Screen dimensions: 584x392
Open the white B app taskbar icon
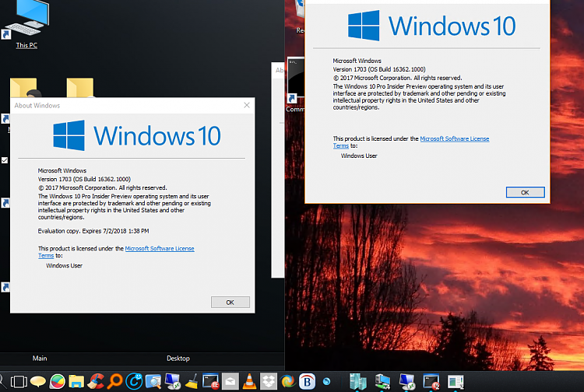(307, 382)
